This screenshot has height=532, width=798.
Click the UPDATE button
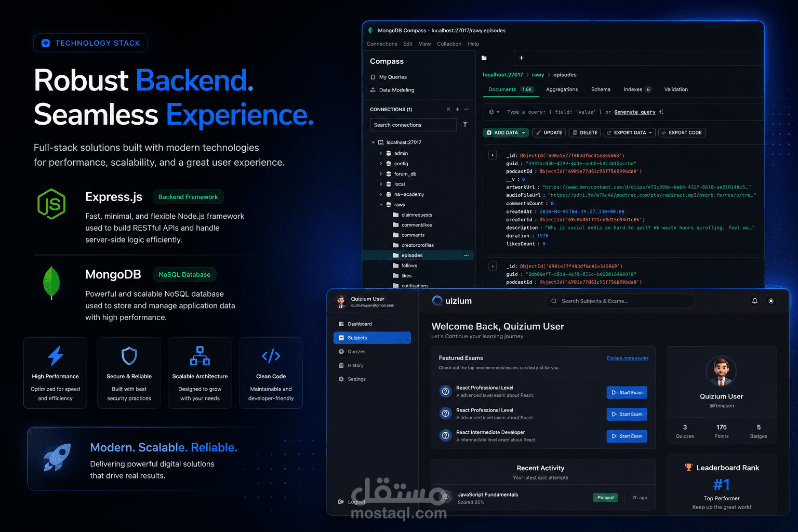(x=549, y=132)
